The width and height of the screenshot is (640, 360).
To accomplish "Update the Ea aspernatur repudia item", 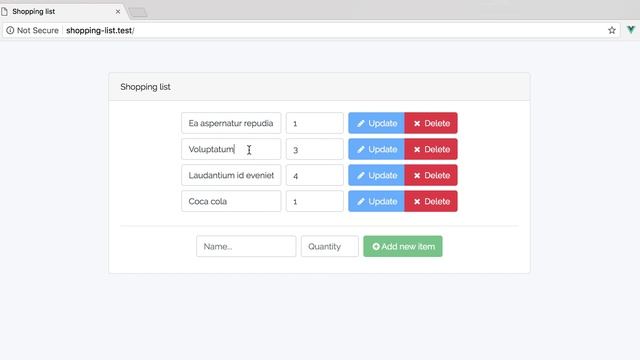I will click(x=376, y=123).
